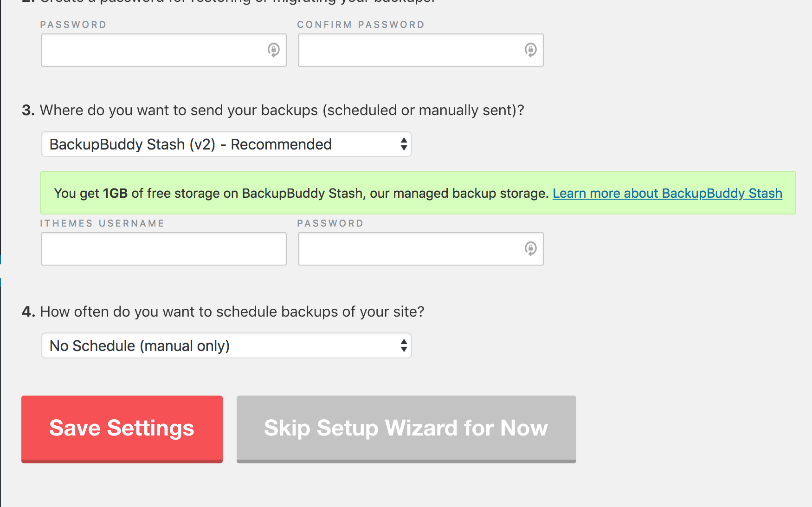Viewport: 812px width, 507px height.
Task: Open the No Schedule (manual only) dropdown
Action: pyautogui.click(x=226, y=345)
